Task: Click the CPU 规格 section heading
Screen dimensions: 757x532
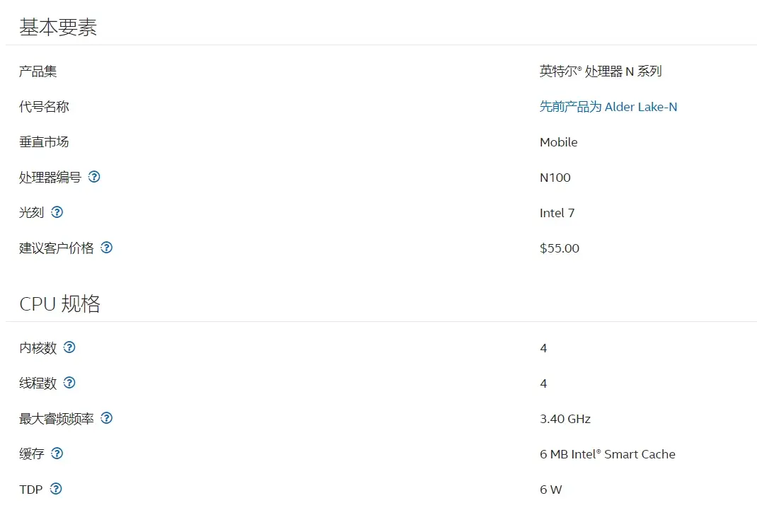Action: click(59, 303)
